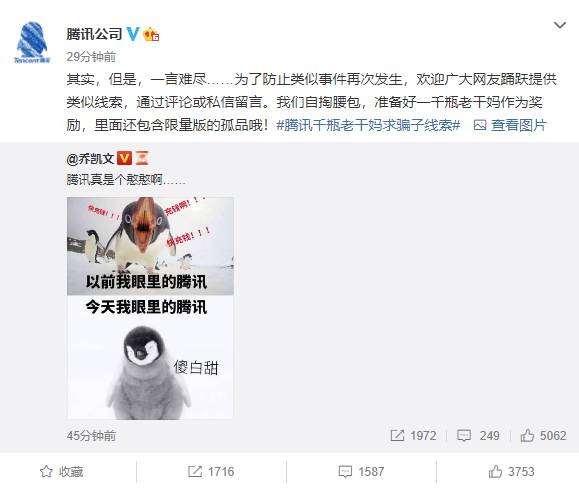Open the penguin meme image thumbnail
The width and height of the screenshot is (579, 490).
(150, 308)
